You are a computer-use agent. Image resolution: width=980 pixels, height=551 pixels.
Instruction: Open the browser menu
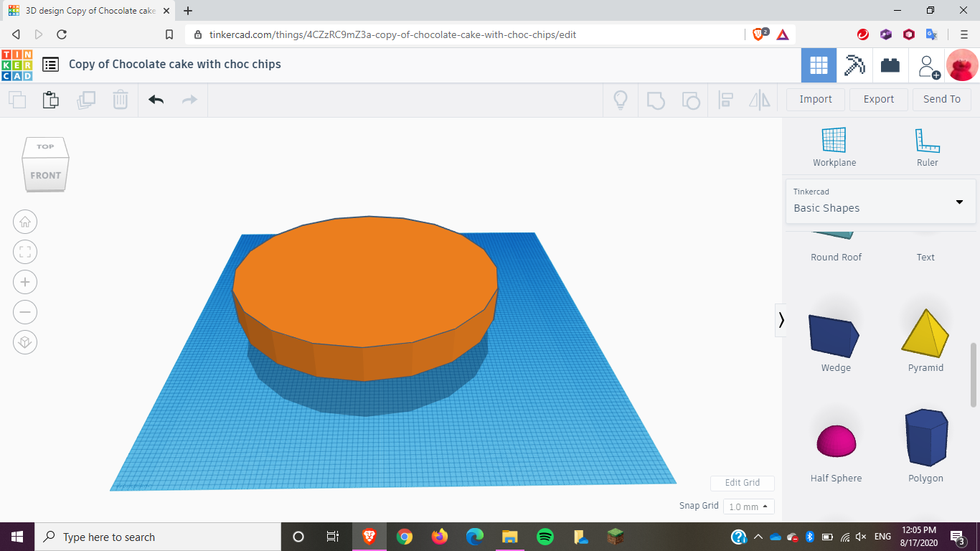click(963, 34)
